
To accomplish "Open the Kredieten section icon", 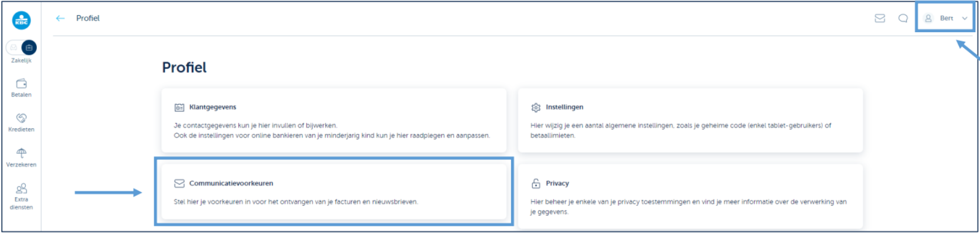I will click(21, 118).
